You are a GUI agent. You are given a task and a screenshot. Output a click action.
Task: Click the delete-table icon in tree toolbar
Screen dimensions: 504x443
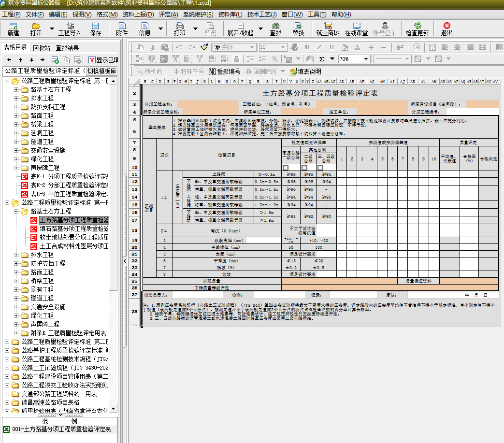pos(77,60)
